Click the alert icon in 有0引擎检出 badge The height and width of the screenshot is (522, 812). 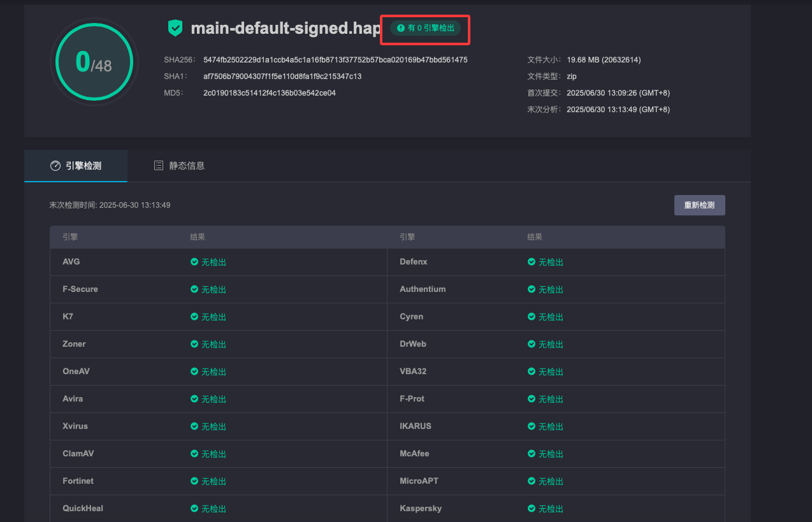(x=401, y=28)
